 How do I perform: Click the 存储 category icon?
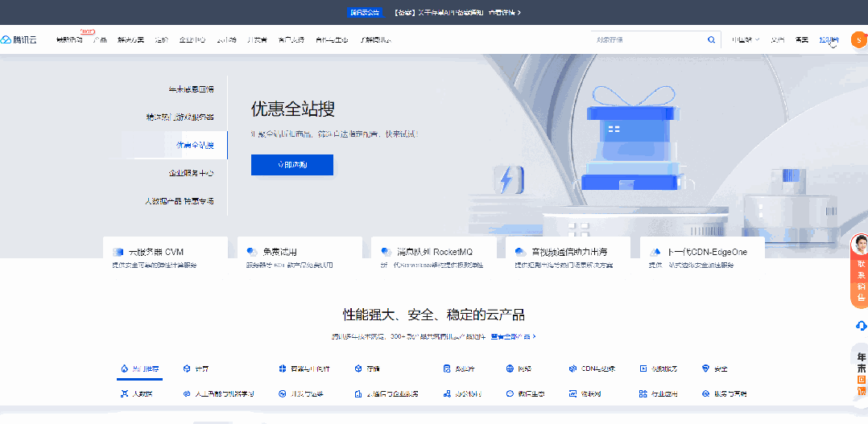coord(359,368)
